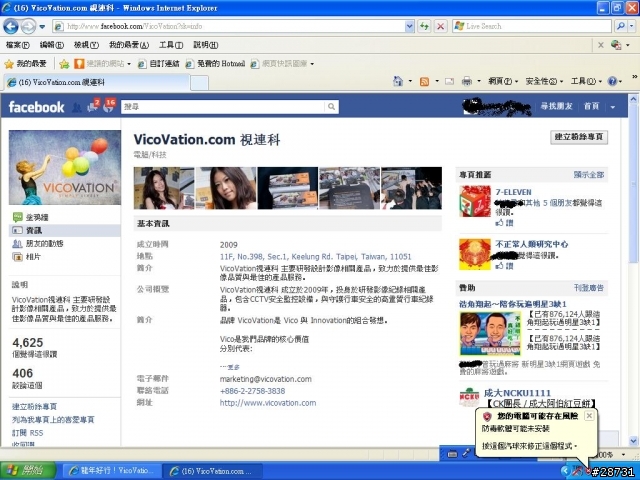Open the zoom level 100% dropdown
Screen dimensions: 640x480
coord(623,454)
